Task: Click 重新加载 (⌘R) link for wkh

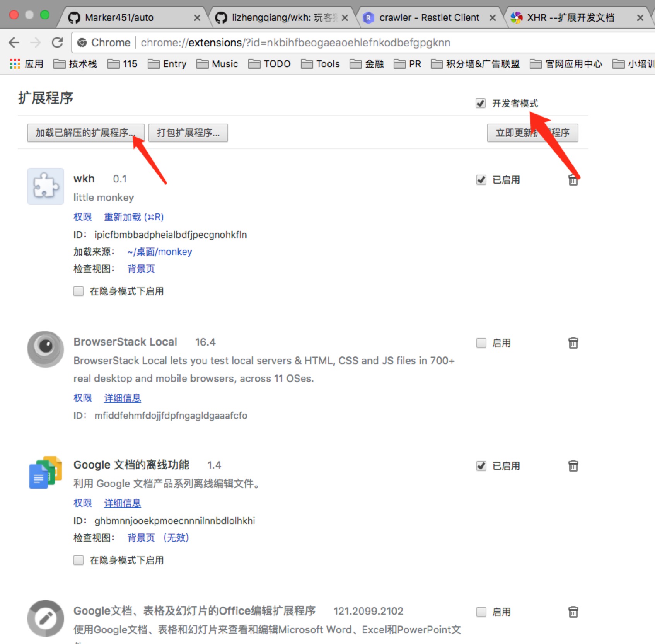Action: (x=134, y=217)
